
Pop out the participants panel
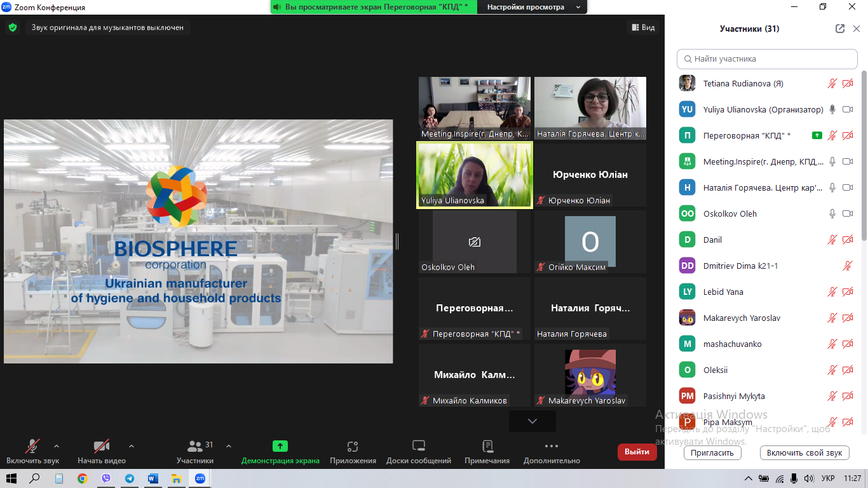(840, 29)
